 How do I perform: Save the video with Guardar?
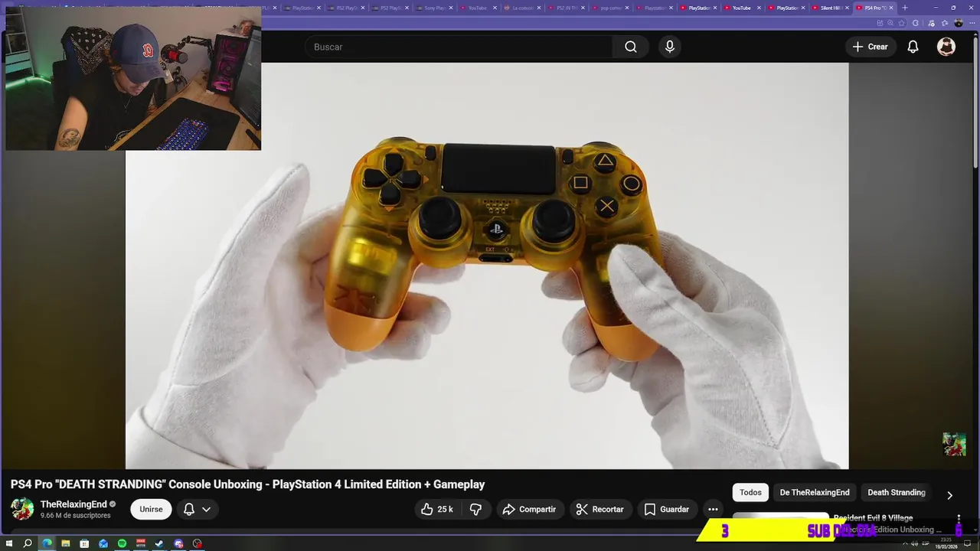pyautogui.click(x=667, y=509)
